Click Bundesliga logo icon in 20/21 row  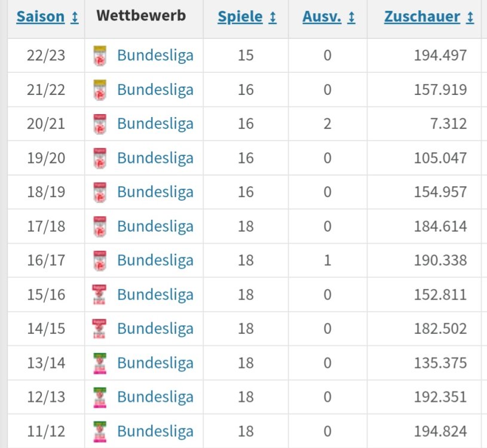[100, 124]
